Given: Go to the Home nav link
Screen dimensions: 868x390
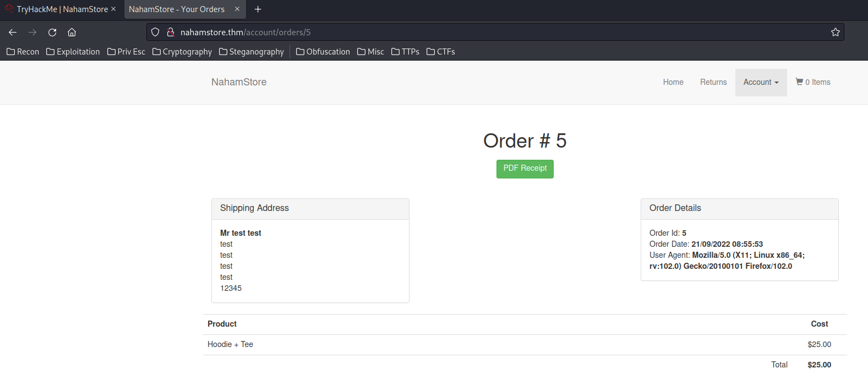Looking at the screenshot, I should (673, 82).
